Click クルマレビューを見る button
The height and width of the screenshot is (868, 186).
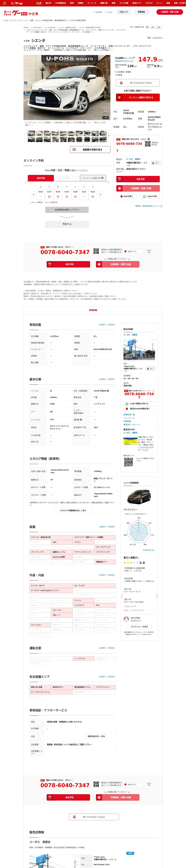coord(139,627)
